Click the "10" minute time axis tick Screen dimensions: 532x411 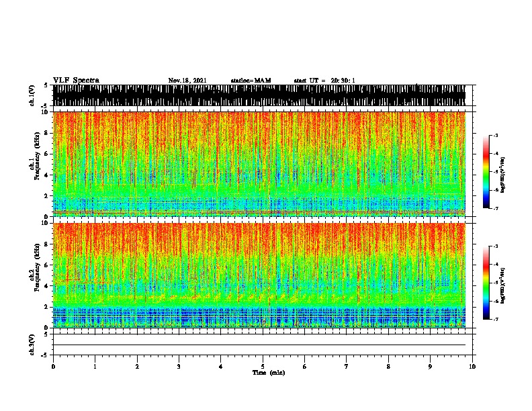[472, 367]
